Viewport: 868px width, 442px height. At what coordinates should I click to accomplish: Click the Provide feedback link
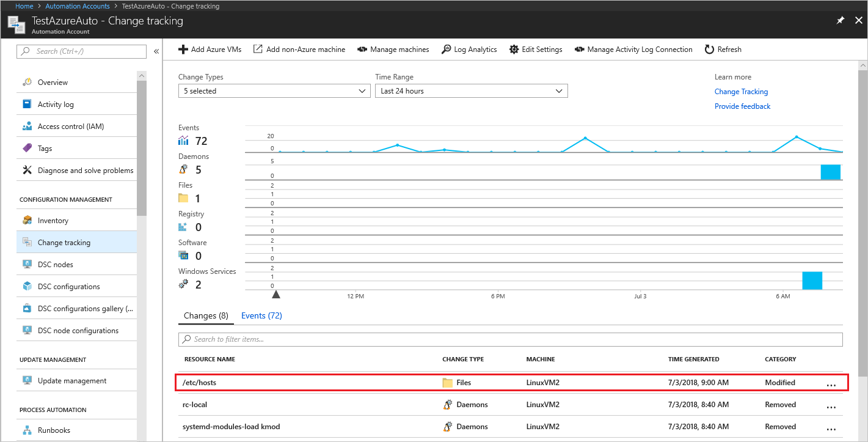click(x=742, y=106)
